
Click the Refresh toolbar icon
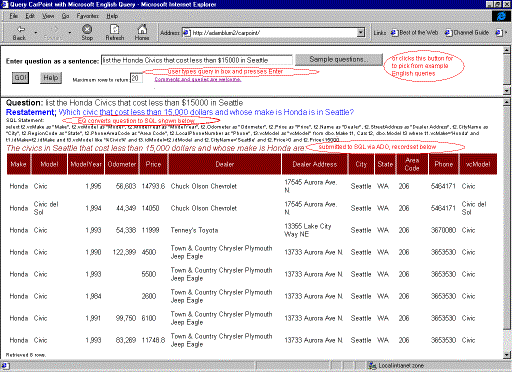[115, 29]
